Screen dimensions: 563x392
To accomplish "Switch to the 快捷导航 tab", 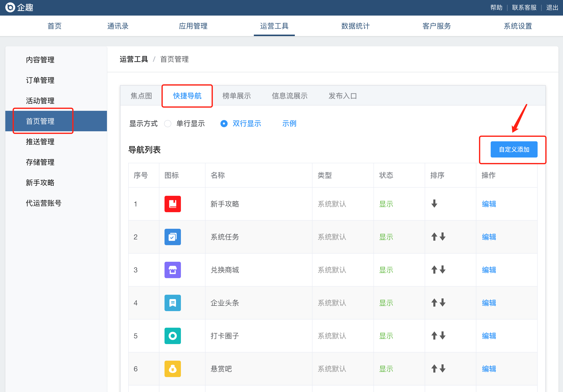I will 187,96.
